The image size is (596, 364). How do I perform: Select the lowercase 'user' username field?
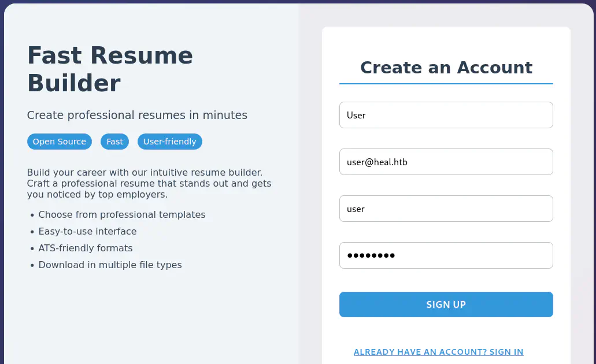[x=446, y=209]
